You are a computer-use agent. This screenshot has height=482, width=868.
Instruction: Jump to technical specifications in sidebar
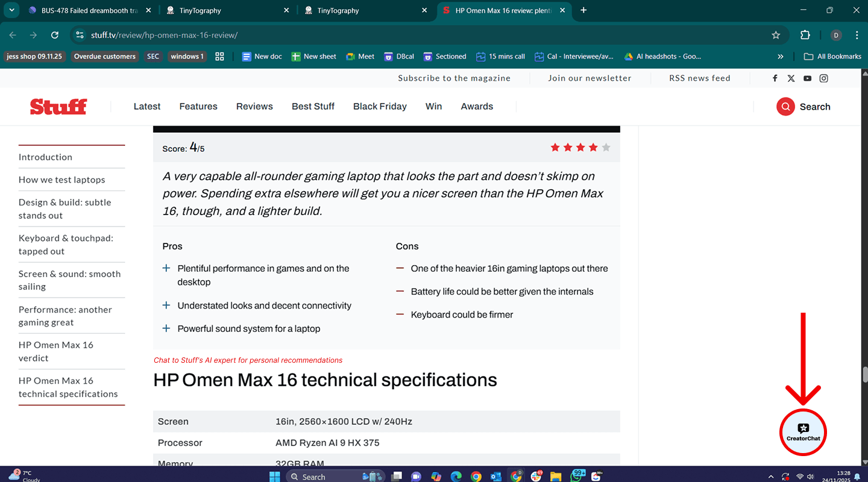tap(68, 387)
